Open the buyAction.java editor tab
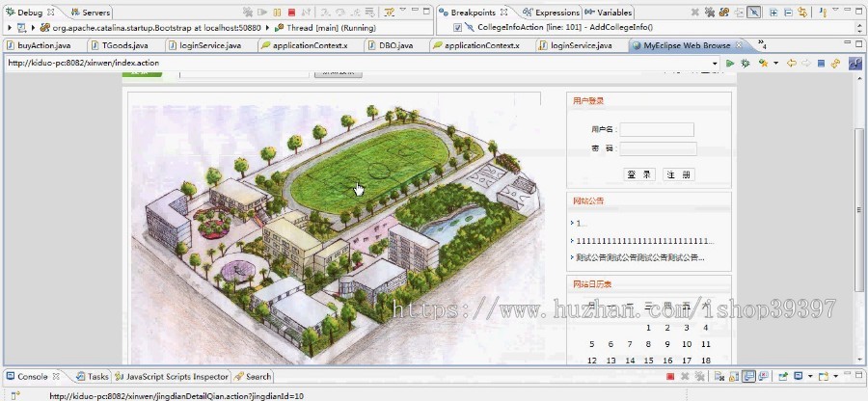This screenshot has height=401, width=868. pos(39,45)
